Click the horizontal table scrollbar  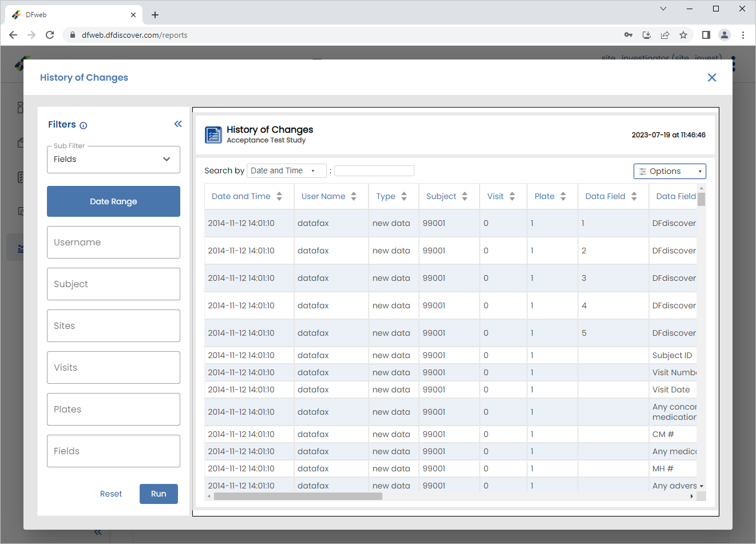point(298,496)
